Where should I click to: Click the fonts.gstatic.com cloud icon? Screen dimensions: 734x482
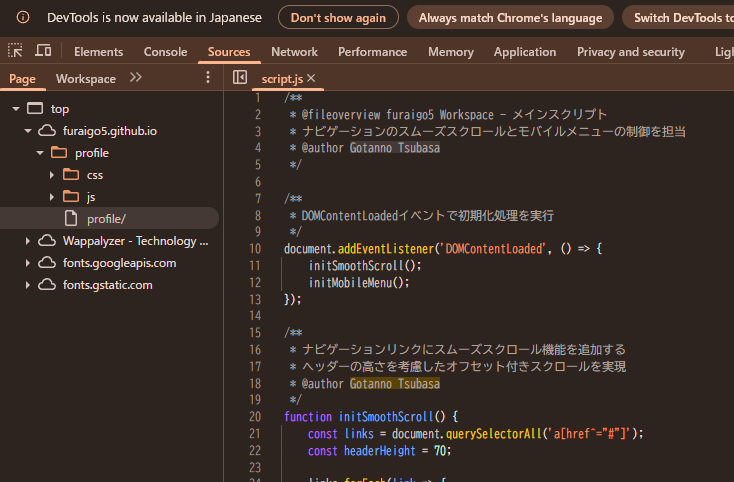pos(46,285)
